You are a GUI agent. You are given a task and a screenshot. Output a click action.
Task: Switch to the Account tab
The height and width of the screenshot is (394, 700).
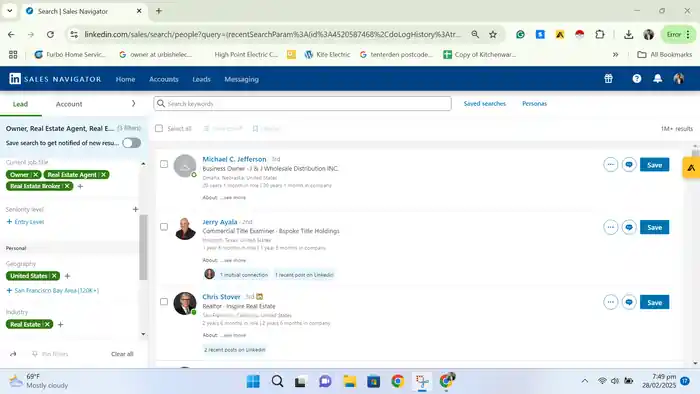(69, 104)
